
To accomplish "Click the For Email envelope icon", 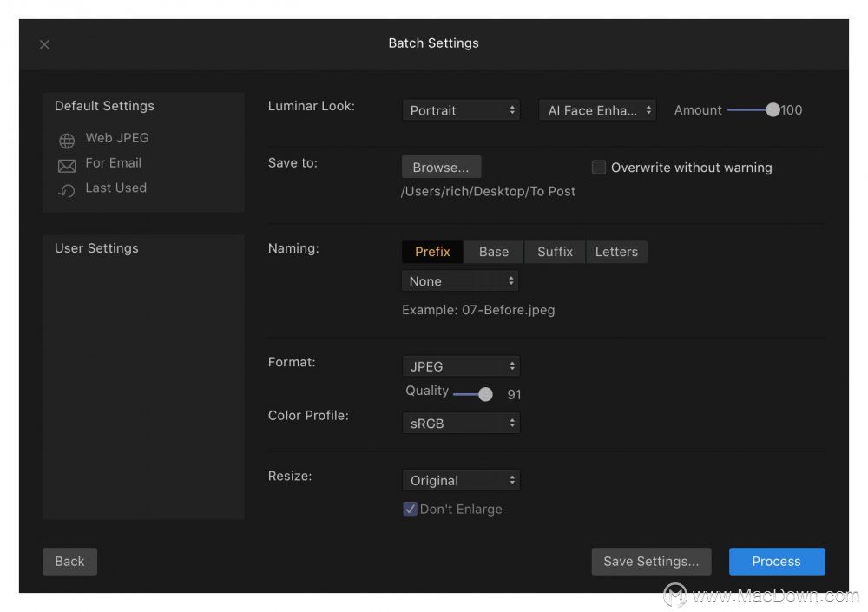I will 67,166.
